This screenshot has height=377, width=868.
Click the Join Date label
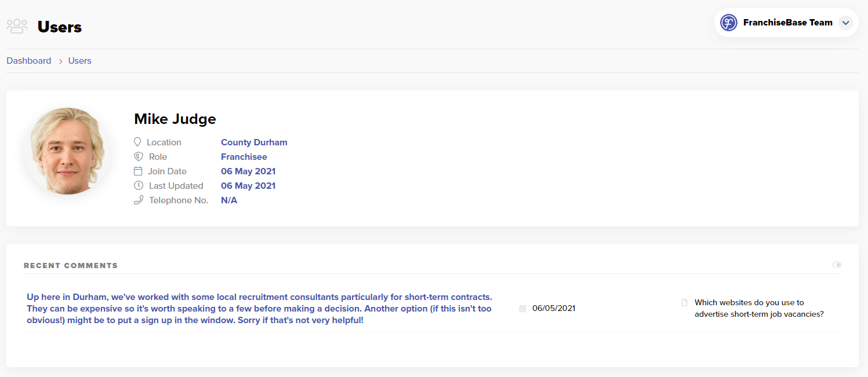pos(168,171)
